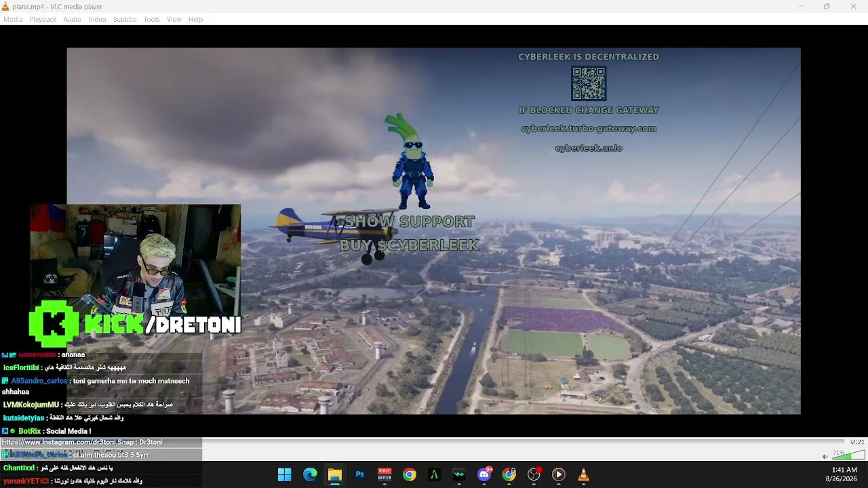Restore down the VLC window
Screen dimensions: 868x488
point(827,6)
